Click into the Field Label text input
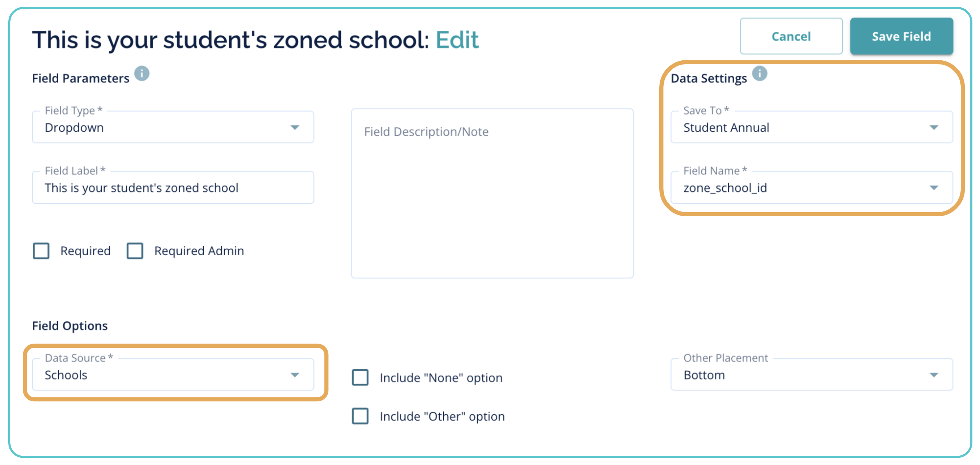This screenshot has height=465, width=980. [173, 188]
